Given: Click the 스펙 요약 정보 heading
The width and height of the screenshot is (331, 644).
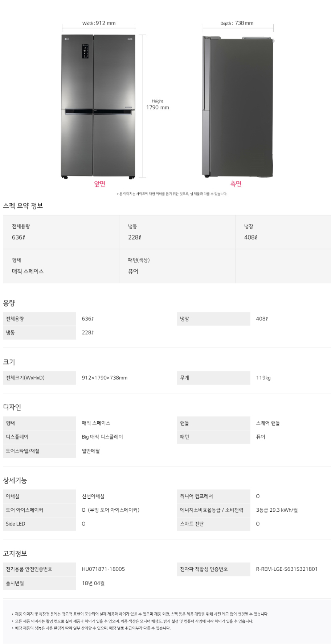Looking at the screenshot, I should [x=23, y=205].
